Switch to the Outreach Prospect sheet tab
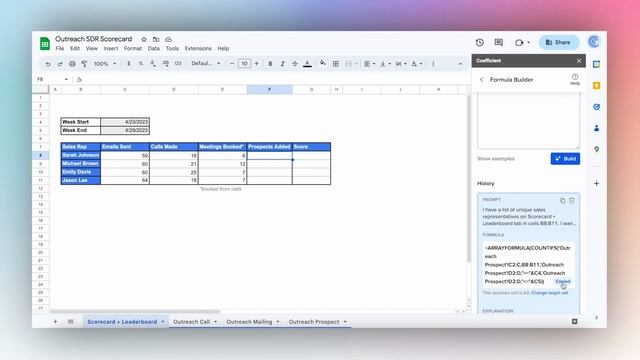Image resolution: width=640 pixels, height=360 pixels. pos(314,322)
